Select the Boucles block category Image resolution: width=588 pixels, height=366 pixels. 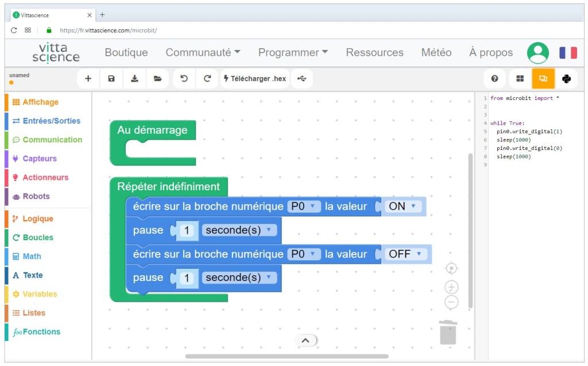coord(38,237)
